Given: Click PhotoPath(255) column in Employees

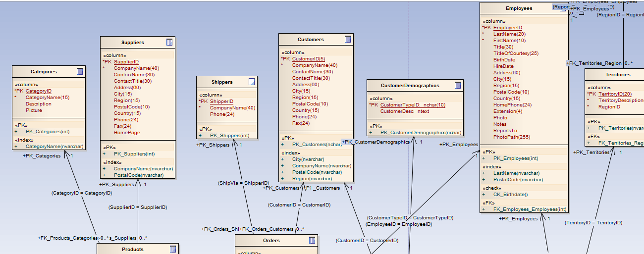Looking at the screenshot, I should pos(512,137).
